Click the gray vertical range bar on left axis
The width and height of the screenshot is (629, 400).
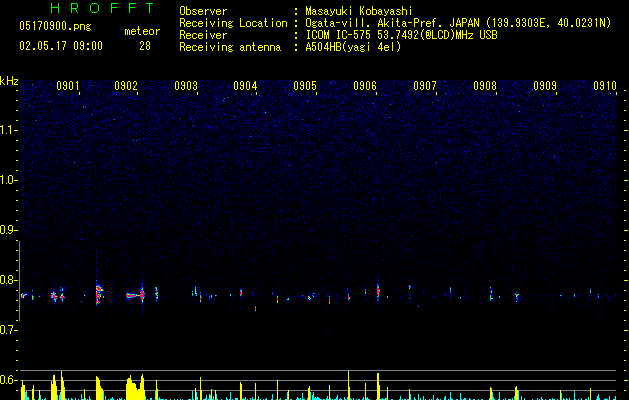coord(19,281)
